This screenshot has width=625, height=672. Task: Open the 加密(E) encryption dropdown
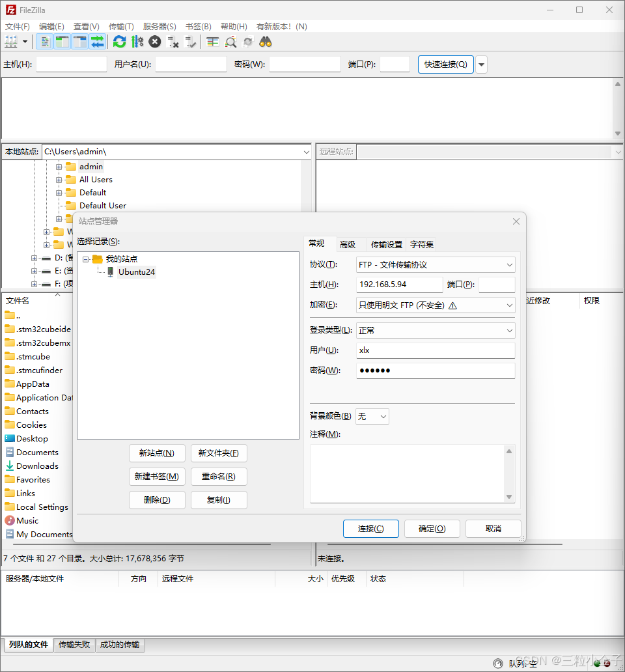[436, 305]
